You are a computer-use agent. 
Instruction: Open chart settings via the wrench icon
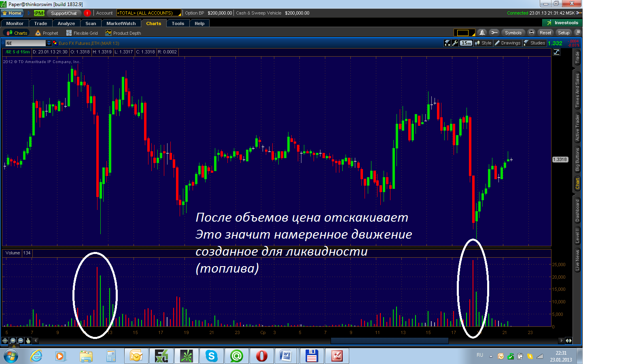point(455,43)
